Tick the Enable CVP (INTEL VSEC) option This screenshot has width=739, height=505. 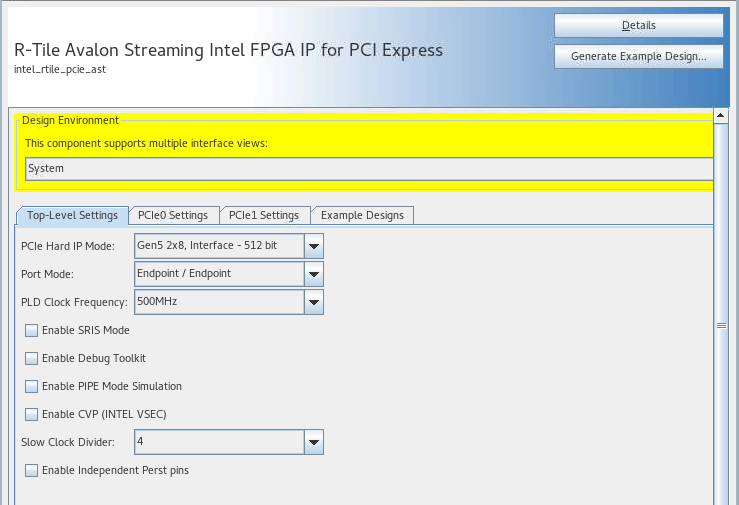coord(32,414)
